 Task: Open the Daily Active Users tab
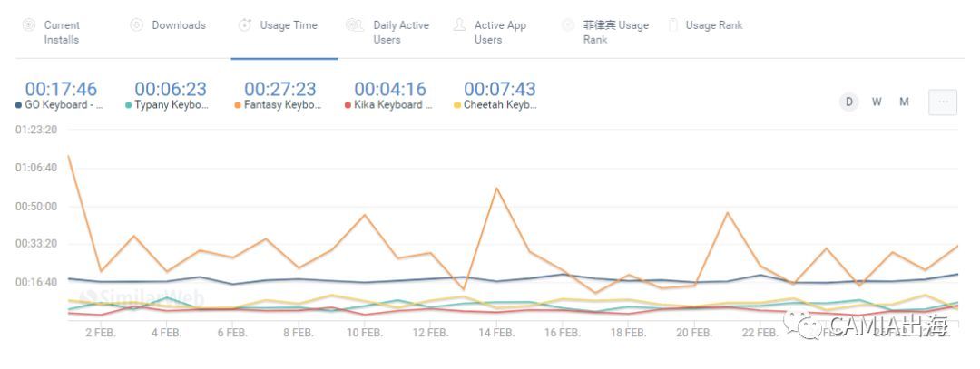[400, 33]
